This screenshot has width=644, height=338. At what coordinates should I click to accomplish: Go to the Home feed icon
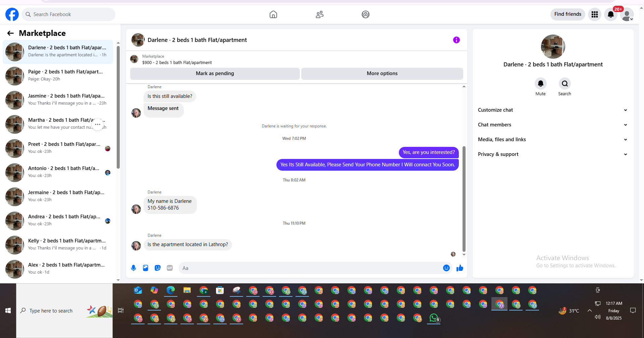[273, 14]
